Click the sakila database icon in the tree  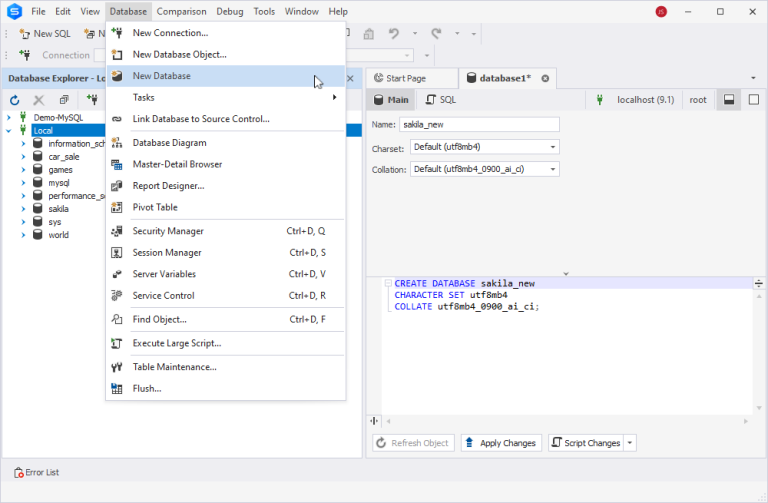tap(38, 209)
